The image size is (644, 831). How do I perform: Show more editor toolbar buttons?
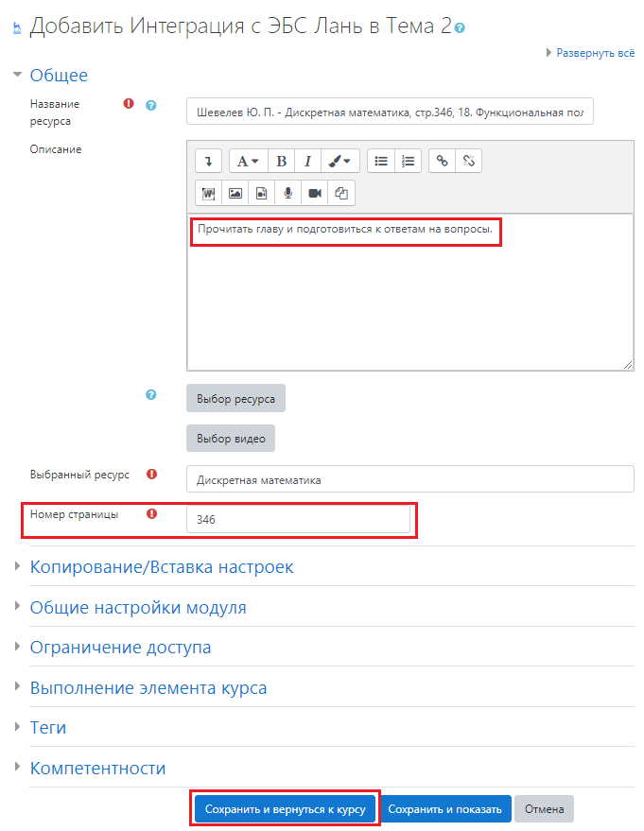(x=209, y=161)
